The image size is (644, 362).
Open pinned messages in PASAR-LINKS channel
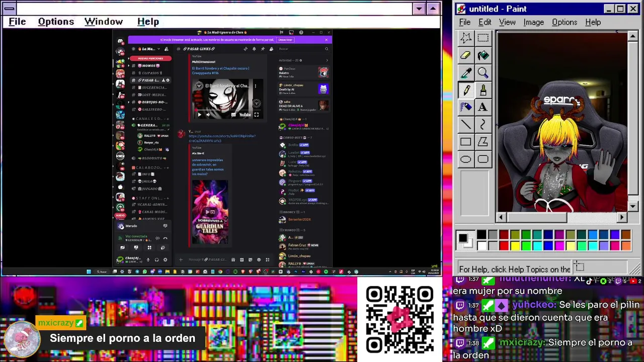tap(263, 49)
